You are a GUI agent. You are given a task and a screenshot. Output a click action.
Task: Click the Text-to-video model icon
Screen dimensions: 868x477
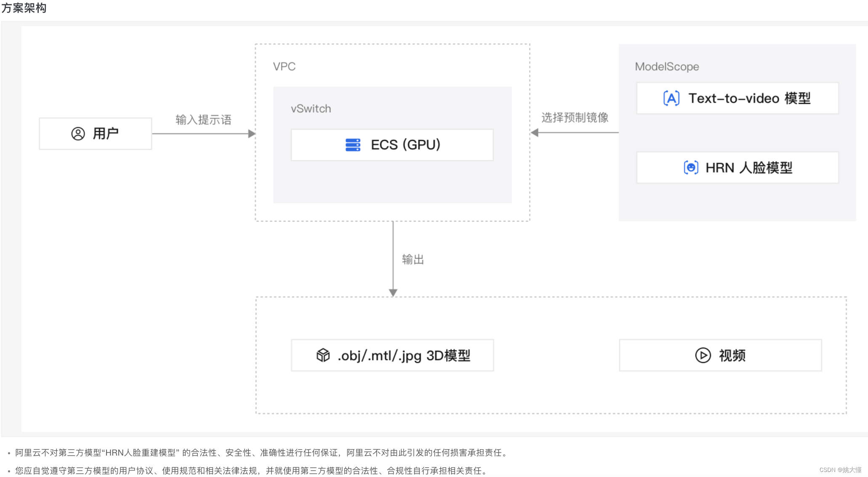coord(671,98)
